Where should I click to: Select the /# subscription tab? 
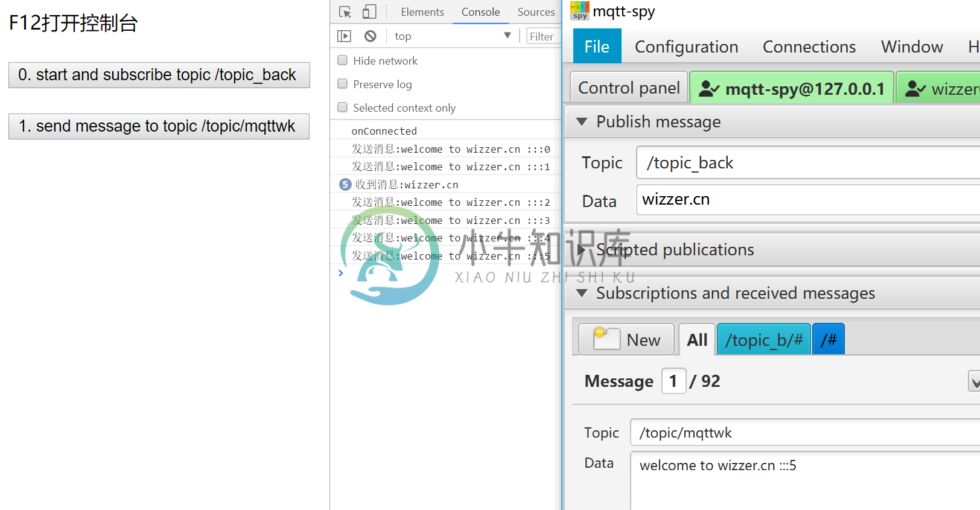click(x=829, y=340)
